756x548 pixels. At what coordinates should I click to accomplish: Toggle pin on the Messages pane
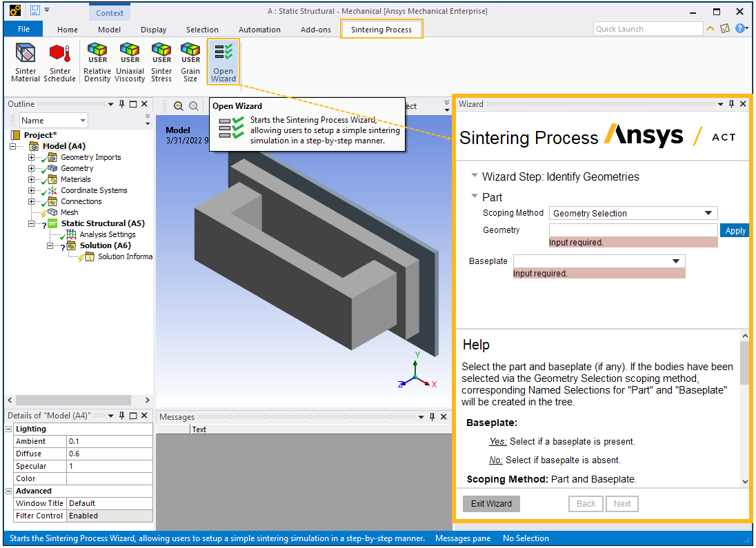[432, 417]
